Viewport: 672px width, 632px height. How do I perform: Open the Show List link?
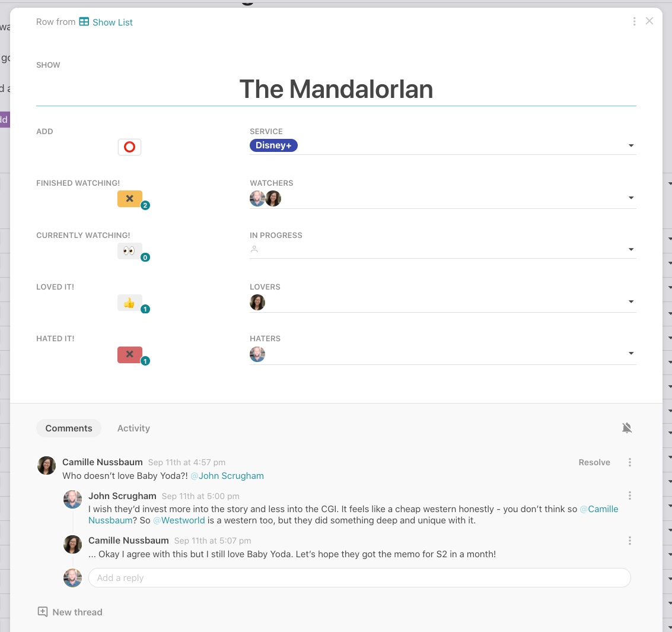pos(113,23)
